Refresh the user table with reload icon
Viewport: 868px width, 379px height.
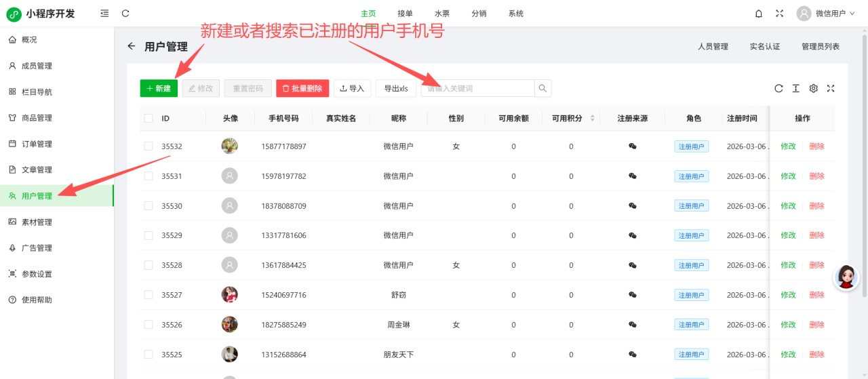click(x=778, y=88)
